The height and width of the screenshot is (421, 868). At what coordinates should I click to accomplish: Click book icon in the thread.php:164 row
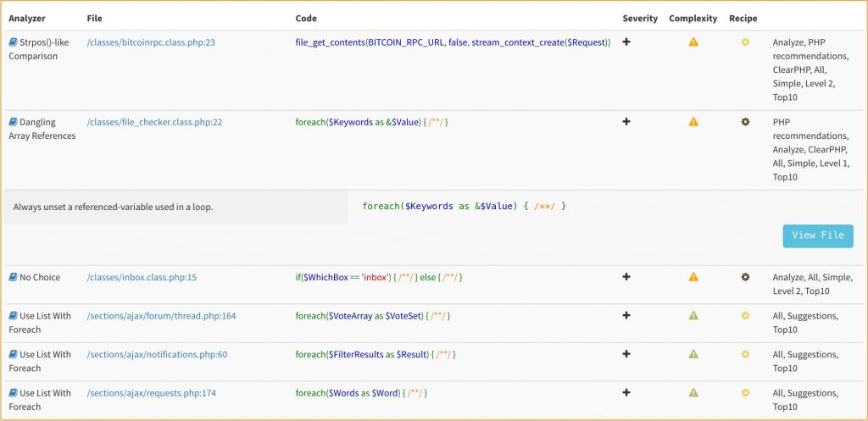(14, 316)
